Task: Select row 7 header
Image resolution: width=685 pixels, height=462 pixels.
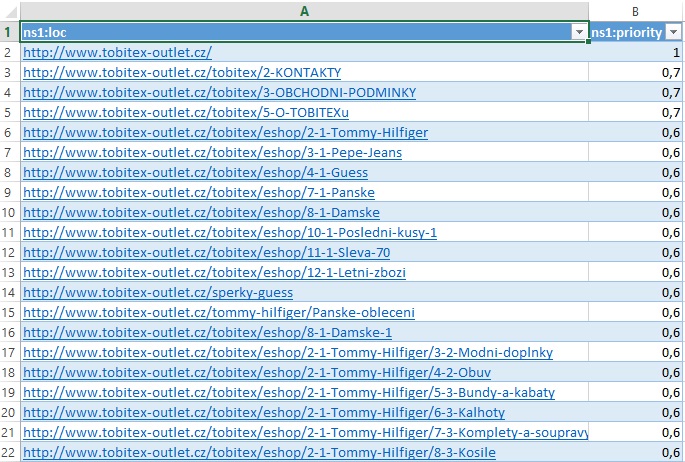Action: tap(10, 153)
